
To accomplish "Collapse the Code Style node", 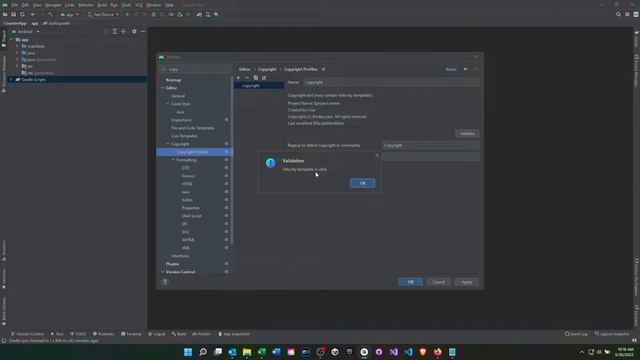I will point(168,104).
